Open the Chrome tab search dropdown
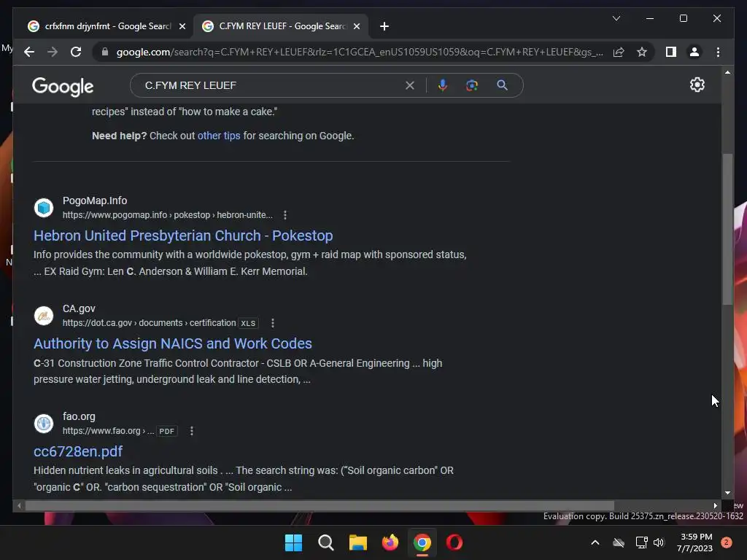This screenshot has width=747, height=560. click(x=616, y=18)
